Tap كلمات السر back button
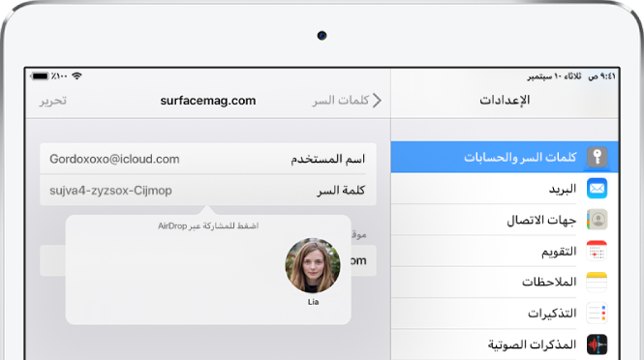Image resolution: width=644 pixels, height=360 pixels. click(341, 101)
